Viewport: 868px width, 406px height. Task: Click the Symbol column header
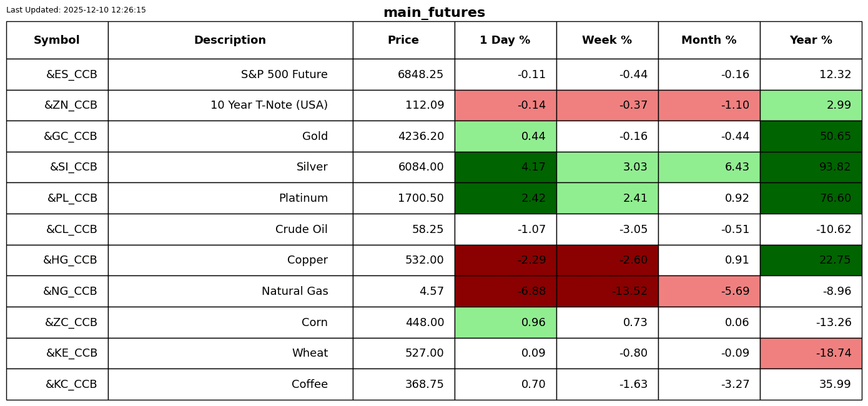pos(57,41)
